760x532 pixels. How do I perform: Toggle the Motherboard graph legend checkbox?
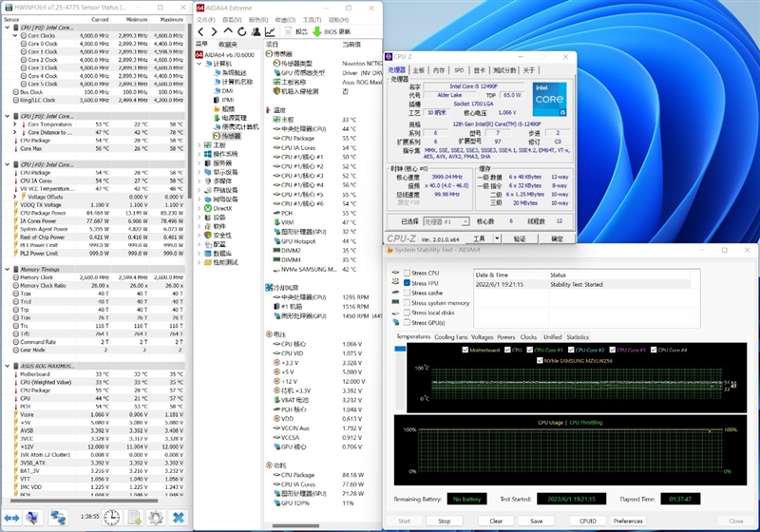pos(465,350)
